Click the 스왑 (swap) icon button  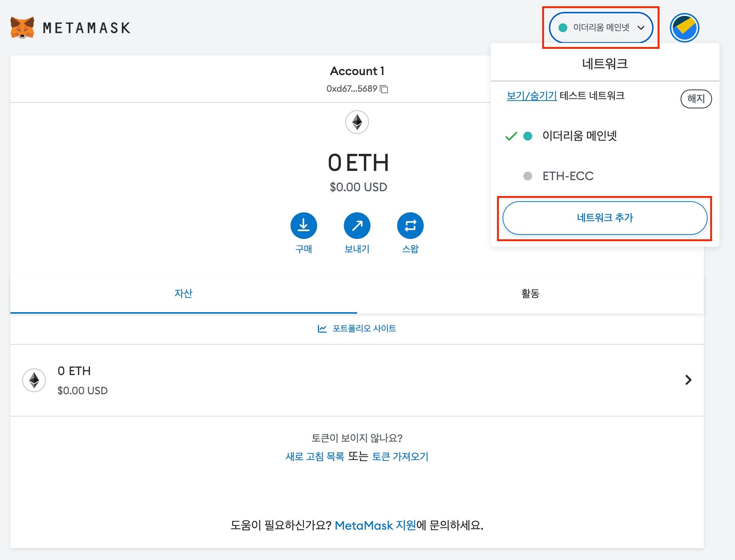[410, 226]
